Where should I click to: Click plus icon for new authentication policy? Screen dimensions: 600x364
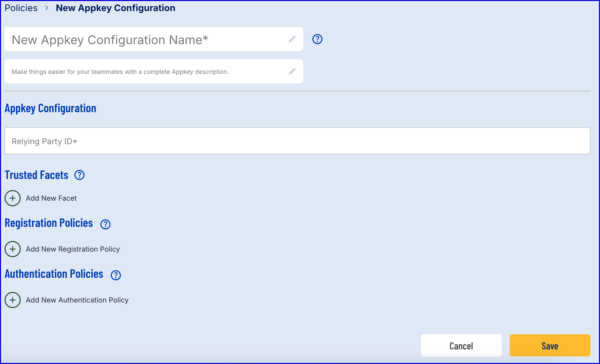[x=13, y=300]
